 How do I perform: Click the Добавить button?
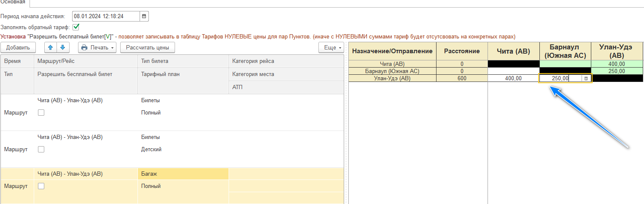pyautogui.click(x=18, y=48)
